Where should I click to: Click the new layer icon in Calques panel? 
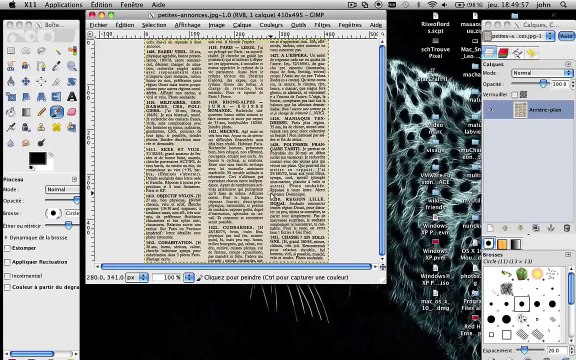click(490, 228)
